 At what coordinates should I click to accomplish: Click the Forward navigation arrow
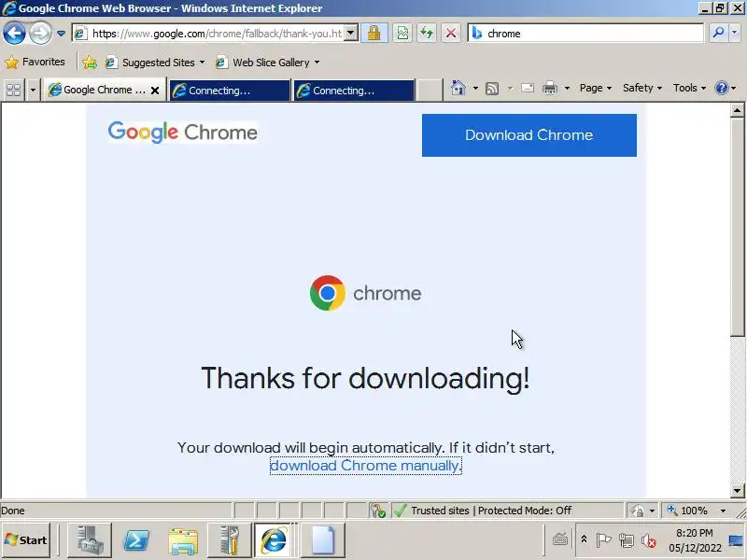pyautogui.click(x=40, y=34)
